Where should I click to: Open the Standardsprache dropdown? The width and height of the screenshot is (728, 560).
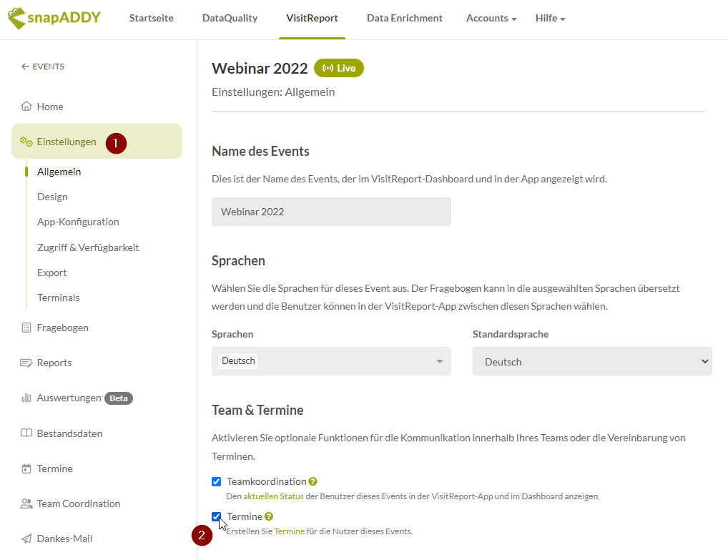coord(592,361)
